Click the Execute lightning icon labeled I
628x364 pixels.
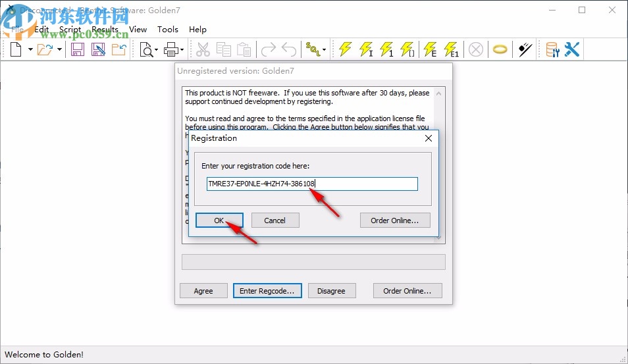pos(366,49)
